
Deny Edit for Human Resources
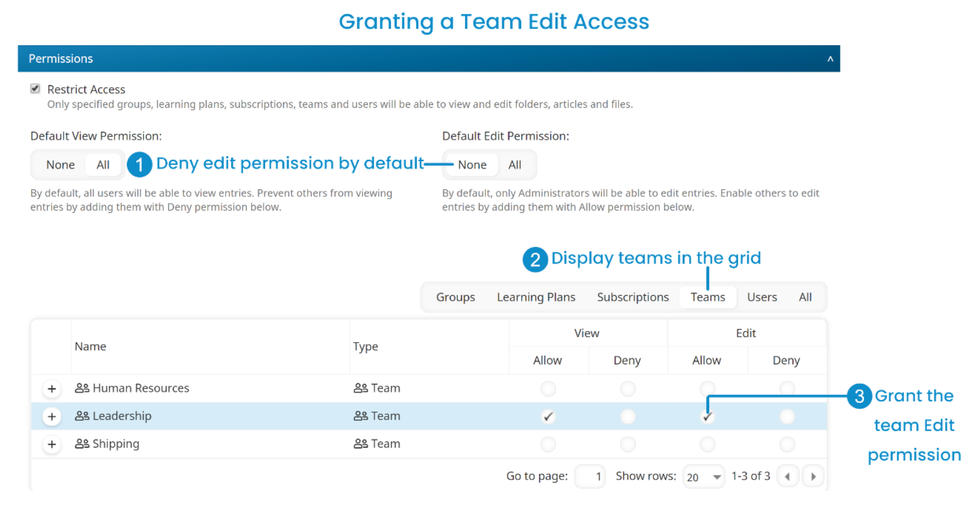(787, 389)
